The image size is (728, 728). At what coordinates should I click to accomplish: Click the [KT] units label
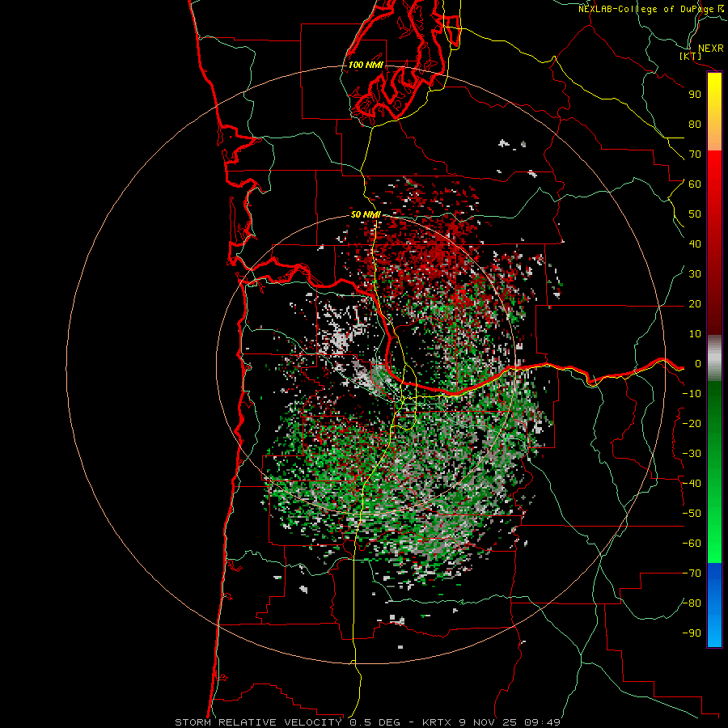691,56
